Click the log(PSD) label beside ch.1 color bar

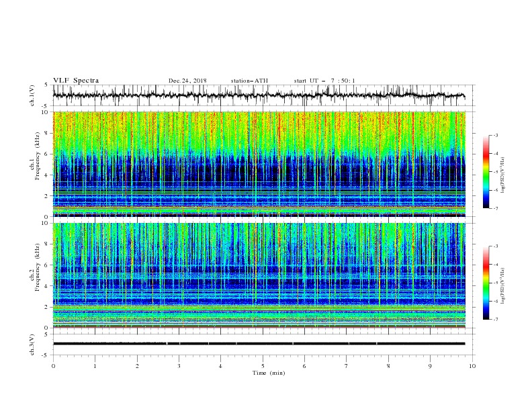coord(503,175)
